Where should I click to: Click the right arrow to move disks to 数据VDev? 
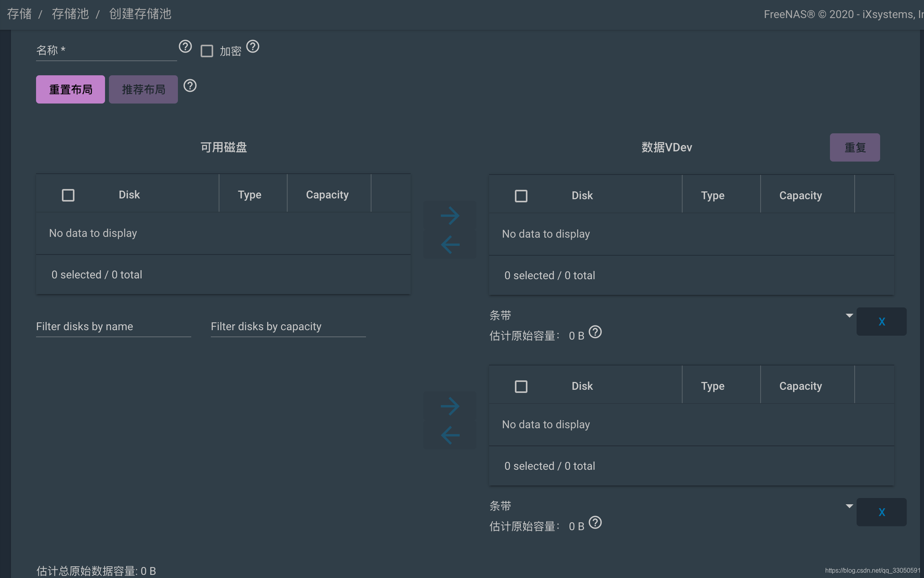point(450,215)
